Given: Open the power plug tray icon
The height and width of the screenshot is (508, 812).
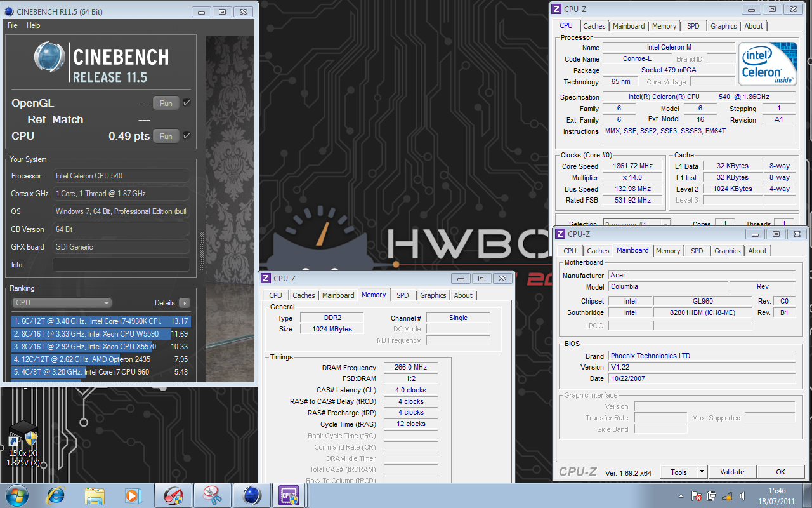Looking at the screenshot, I should pos(712,496).
